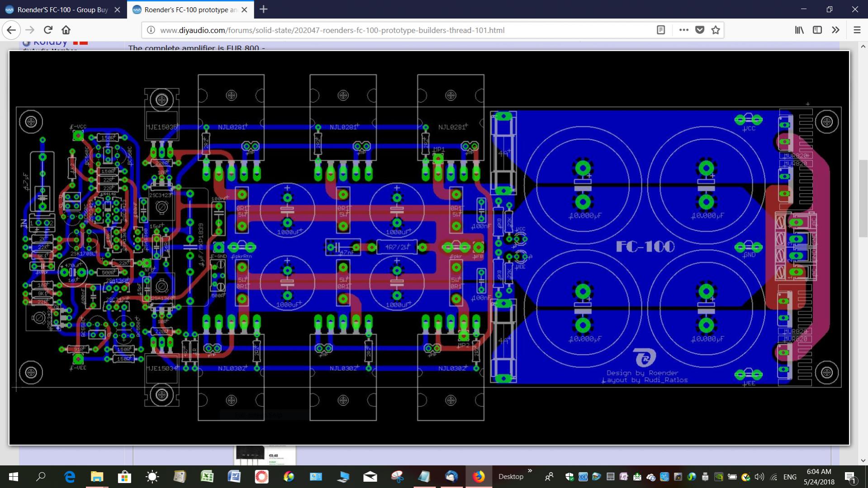The height and width of the screenshot is (488, 868).
Task: Show site information for diyaudio.com
Action: pyautogui.click(x=151, y=30)
